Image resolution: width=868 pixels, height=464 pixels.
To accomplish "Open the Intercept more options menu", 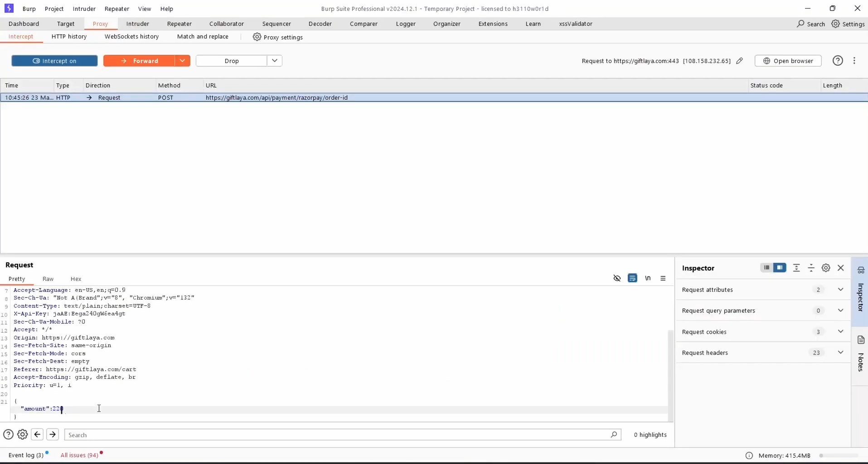I will (854, 61).
